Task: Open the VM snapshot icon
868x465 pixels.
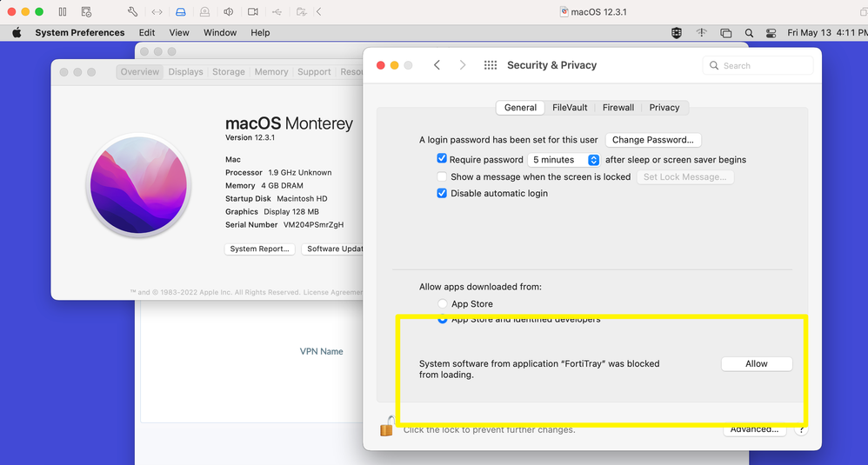Action: pyautogui.click(x=86, y=11)
